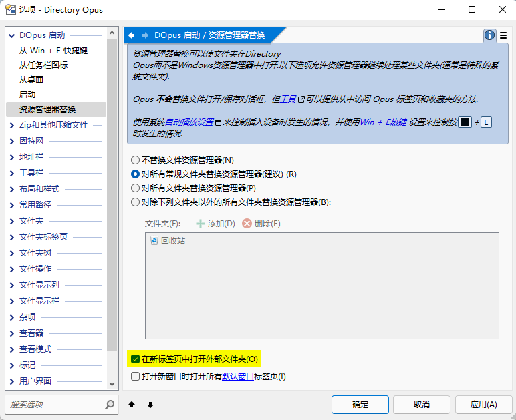516x420 pixels.
Task: Click the up arrow icon beside search box
Action: (x=132, y=405)
